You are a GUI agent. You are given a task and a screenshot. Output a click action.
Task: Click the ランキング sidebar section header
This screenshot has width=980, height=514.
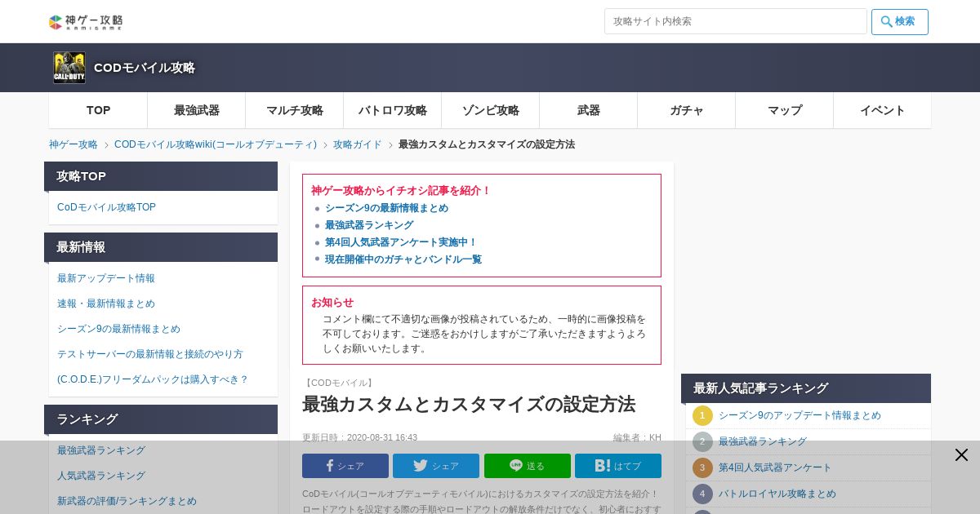click(x=161, y=419)
